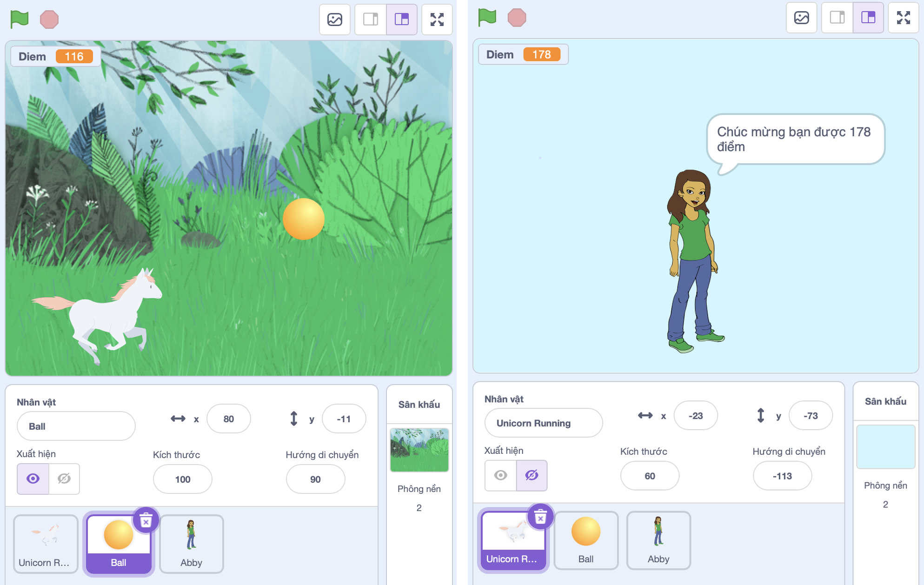The height and width of the screenshot is (585, 924).
Task: Enter fullscreen mode in left window
Action: click(x=437, y=20)
